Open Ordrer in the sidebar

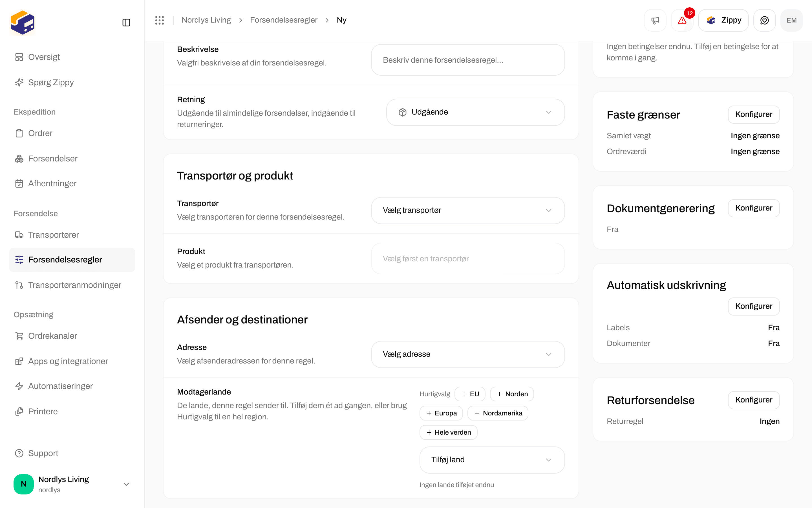coord(72,133)
